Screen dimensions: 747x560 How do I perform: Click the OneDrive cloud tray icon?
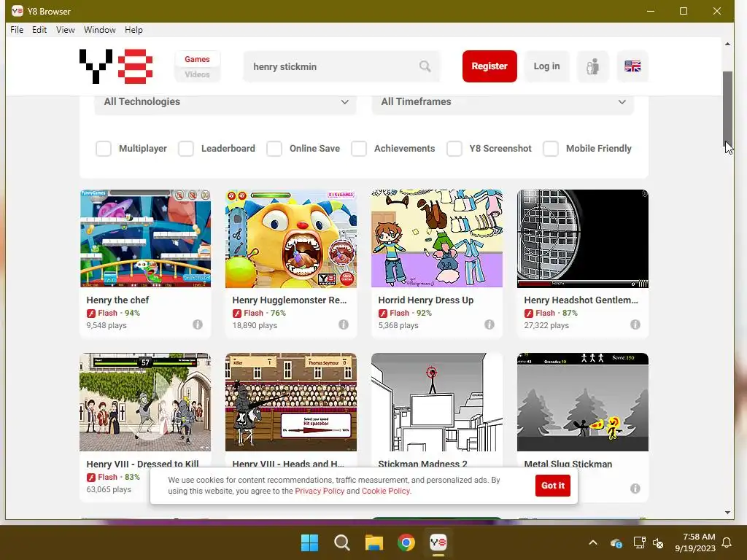[x=616, y=542]
